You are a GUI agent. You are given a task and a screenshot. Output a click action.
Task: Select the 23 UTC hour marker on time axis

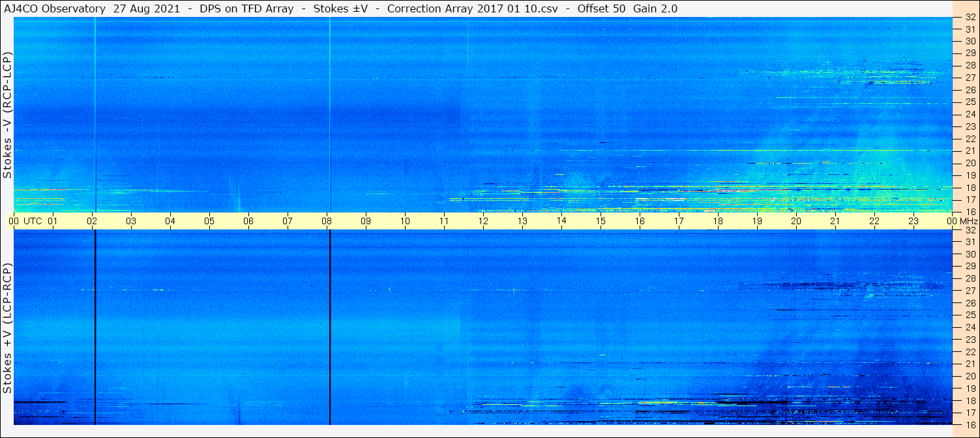(913, 221)
